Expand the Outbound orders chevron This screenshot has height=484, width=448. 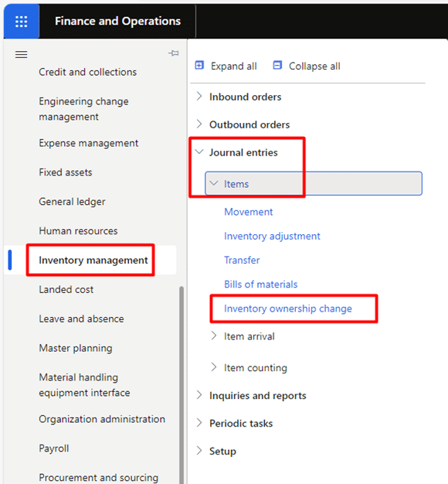coord(199,124)
